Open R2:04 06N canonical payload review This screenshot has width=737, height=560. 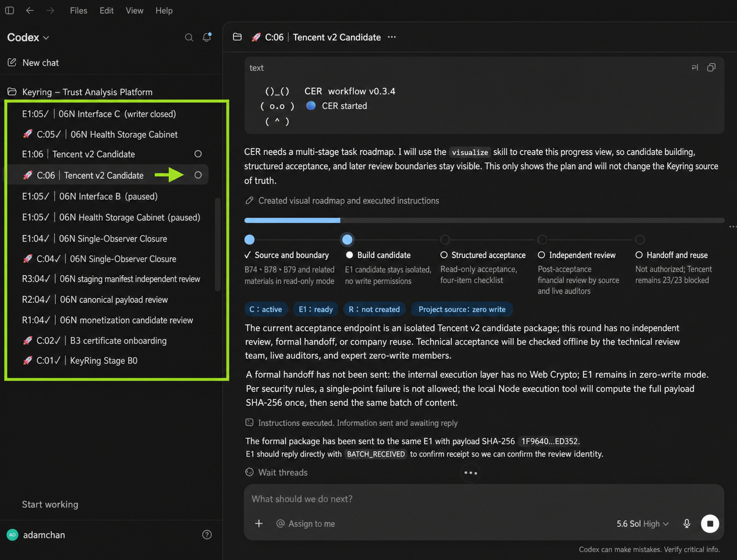[x=95, y=299]
